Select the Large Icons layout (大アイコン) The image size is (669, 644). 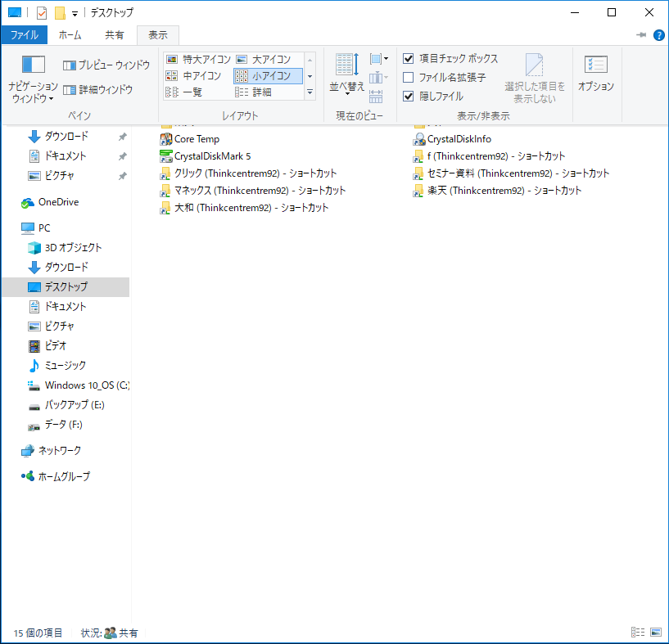(268, 59)
